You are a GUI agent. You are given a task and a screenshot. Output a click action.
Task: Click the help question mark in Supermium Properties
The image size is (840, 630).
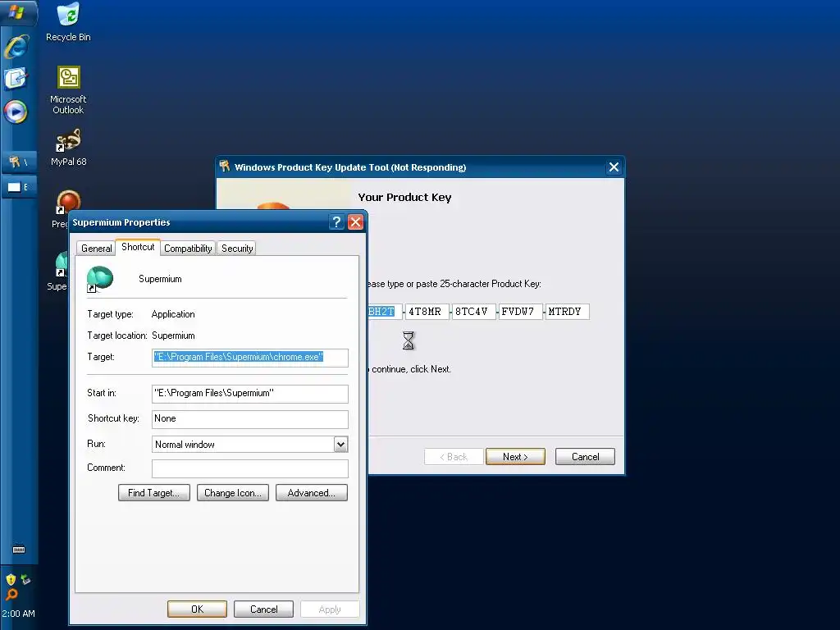click(x=336, y=221)
